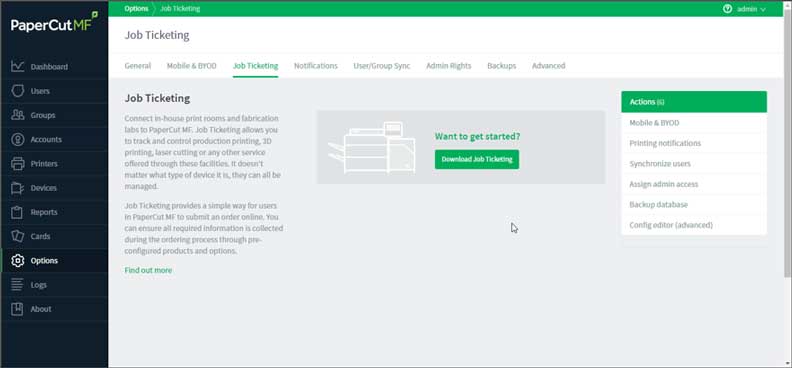Viewport: 792px width, 368px height.
Task: Click the Printers printer icon
Action: click(18, 164)
